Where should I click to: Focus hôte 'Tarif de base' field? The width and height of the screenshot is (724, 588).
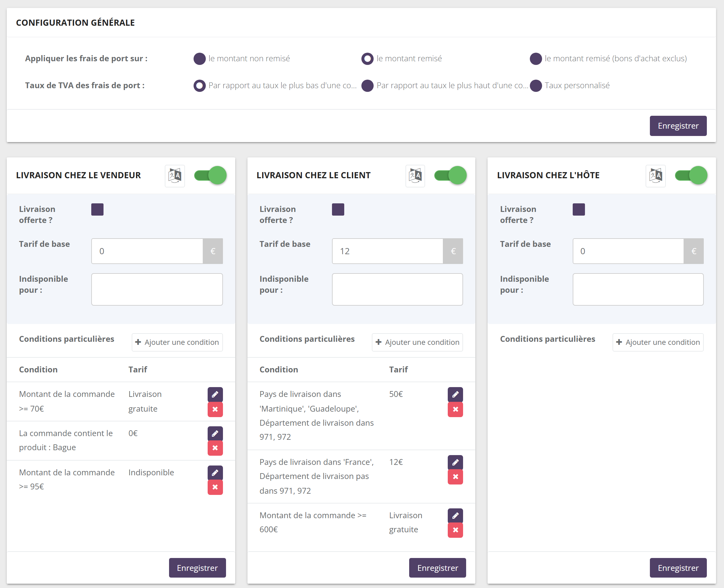pyautogui.click(x=628, y=251)
